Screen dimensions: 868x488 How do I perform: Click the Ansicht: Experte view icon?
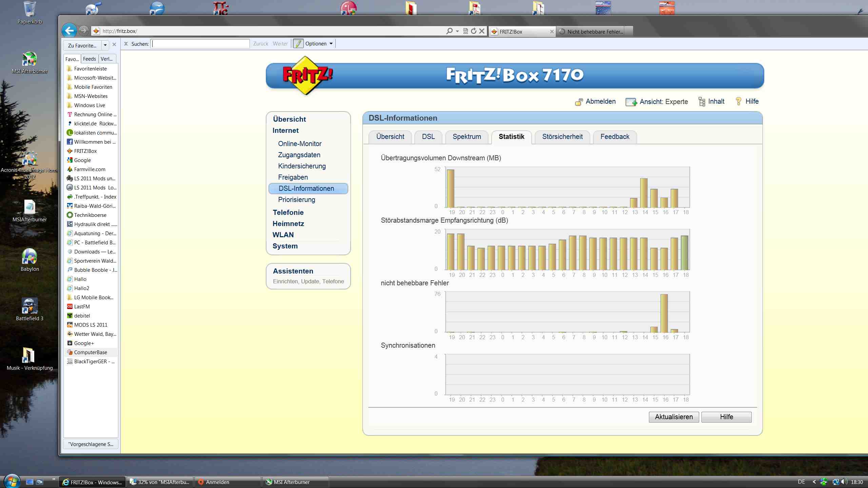click(x=631, y=102)
